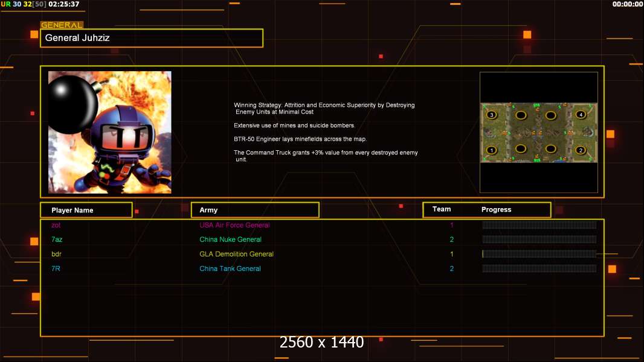Select the Team column header
This screenshot has width=644, height=362.
[442, 209]
